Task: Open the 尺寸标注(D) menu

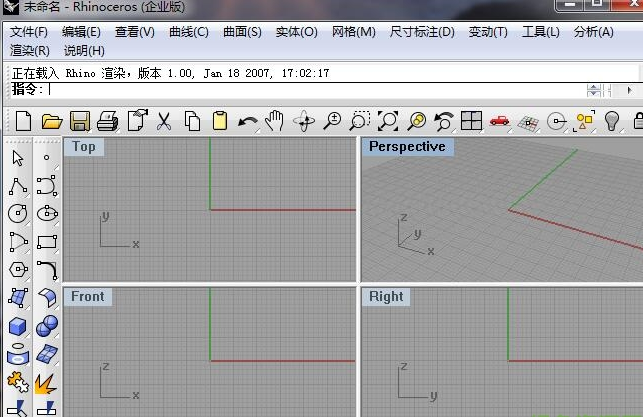Action: (422, 32)
